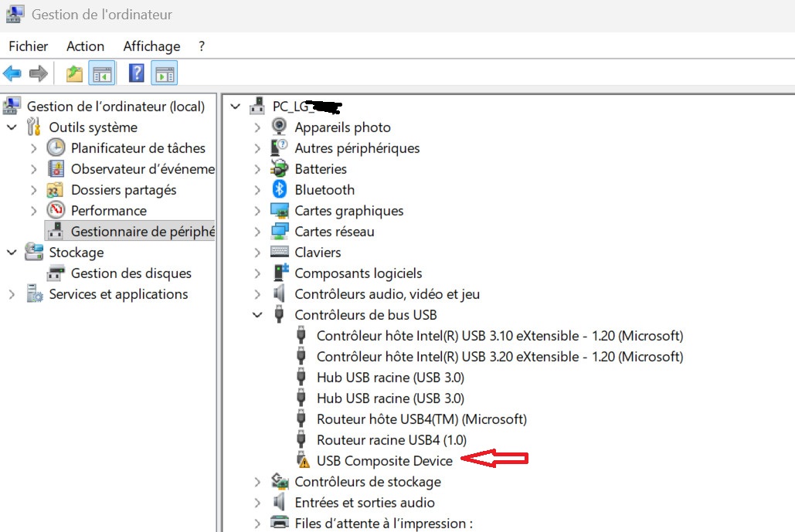Viewport: 795px width, 532px height.
Task: Click the blue Help question mark toolbar icon
Action: (137, 73)
